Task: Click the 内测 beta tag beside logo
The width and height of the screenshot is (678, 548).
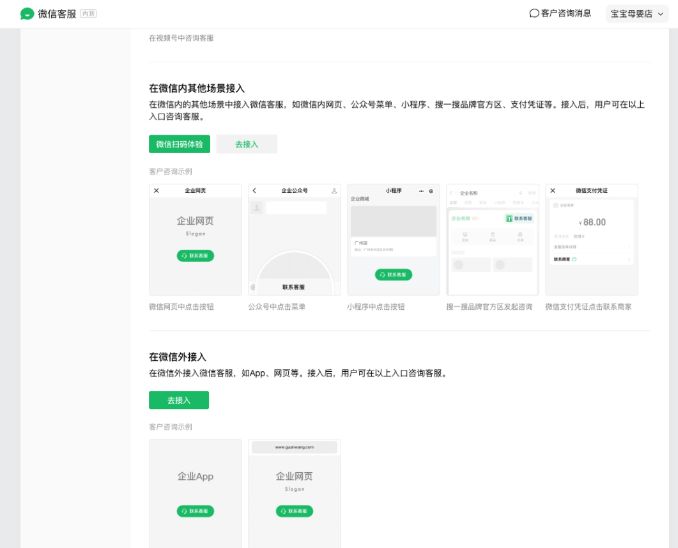Action: pyautogui.click(x=89, y=14)
